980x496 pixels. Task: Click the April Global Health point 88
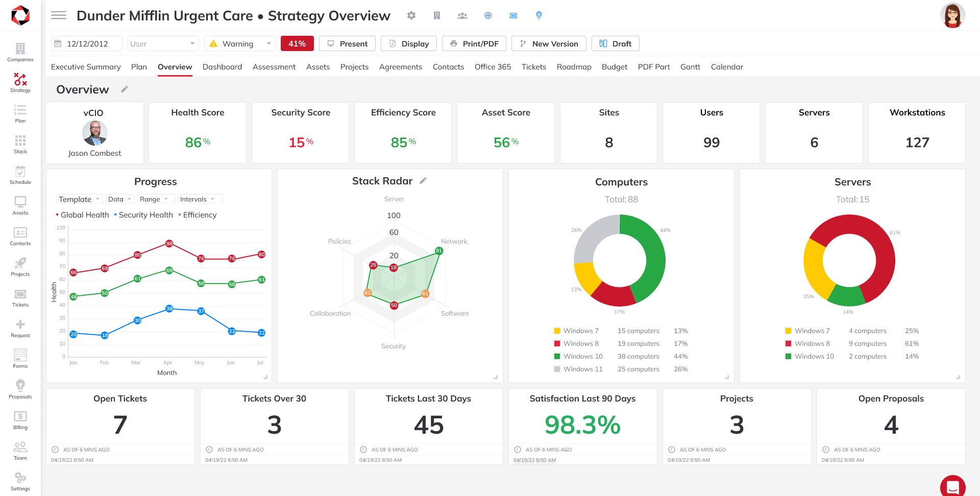[x=169, y=244]
